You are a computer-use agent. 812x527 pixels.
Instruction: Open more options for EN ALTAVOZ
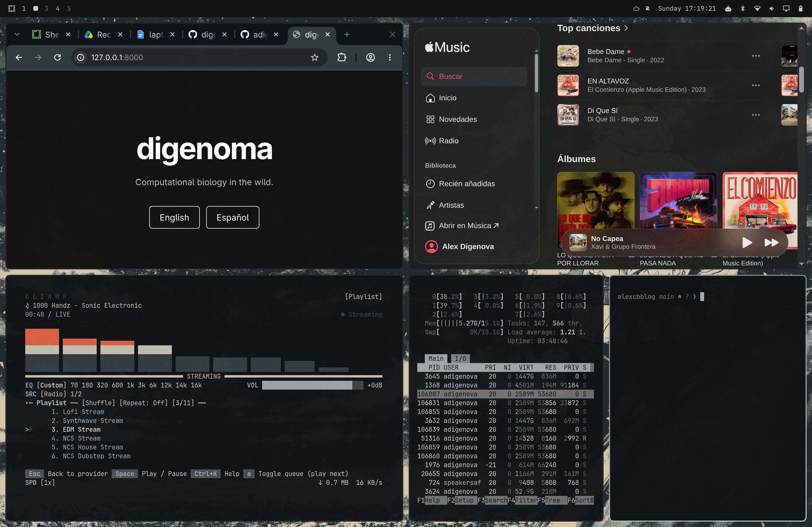tap(756, 85)
